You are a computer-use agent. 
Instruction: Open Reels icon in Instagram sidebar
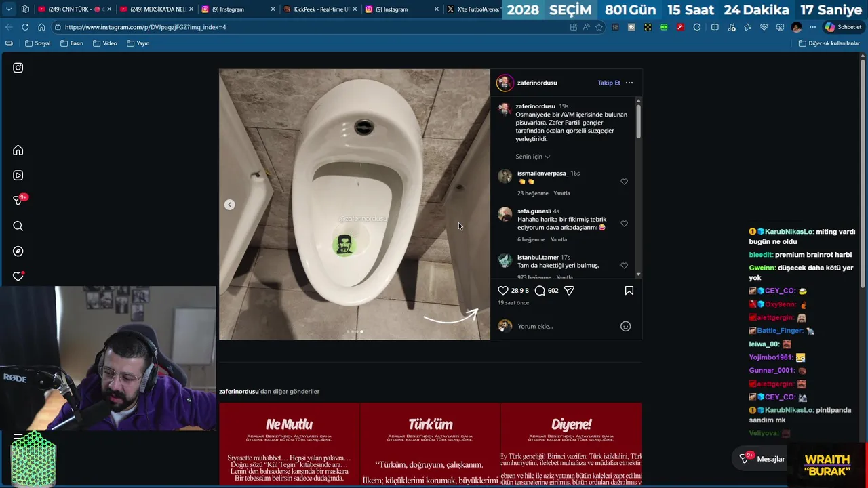click(x=18, y=176)
